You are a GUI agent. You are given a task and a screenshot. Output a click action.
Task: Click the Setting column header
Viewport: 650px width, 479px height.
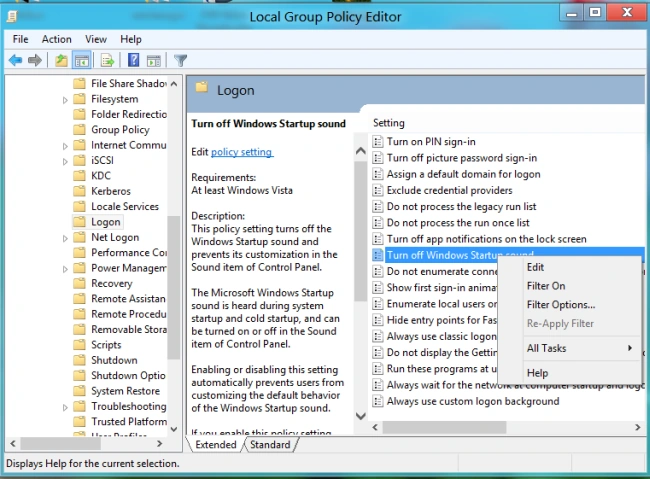coord(388,123)
